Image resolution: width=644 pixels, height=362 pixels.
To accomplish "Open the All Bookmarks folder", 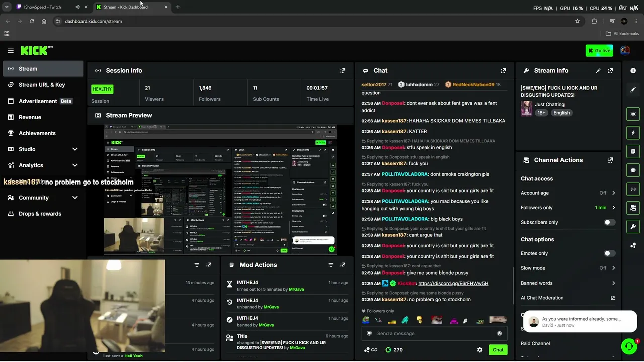I will point(622,34).
